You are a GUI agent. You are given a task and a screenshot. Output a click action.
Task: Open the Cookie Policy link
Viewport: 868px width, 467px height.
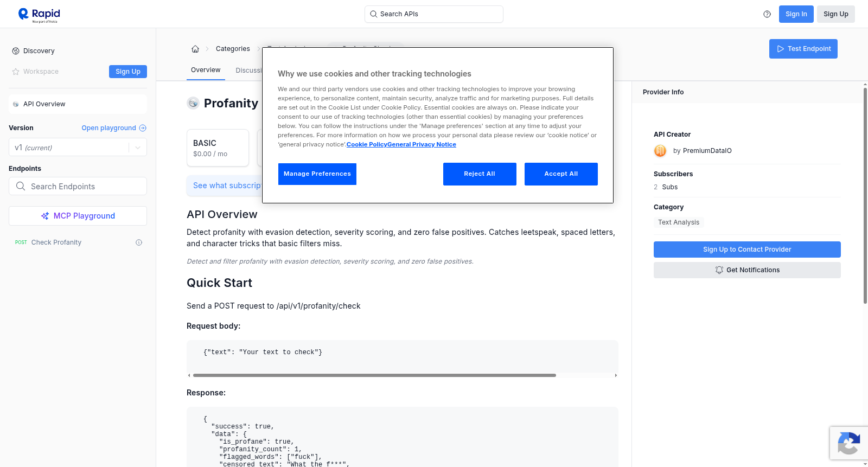click(367, 144)
